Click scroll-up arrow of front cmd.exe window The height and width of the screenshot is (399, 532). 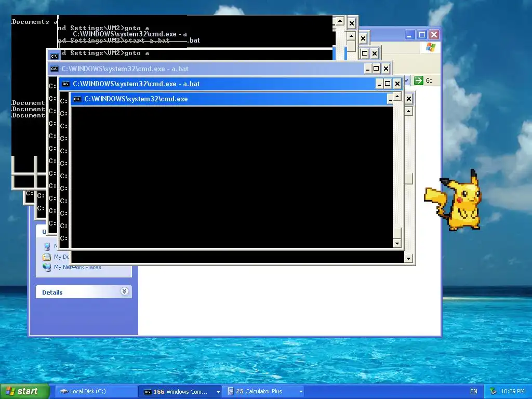(x=409, y=111)
